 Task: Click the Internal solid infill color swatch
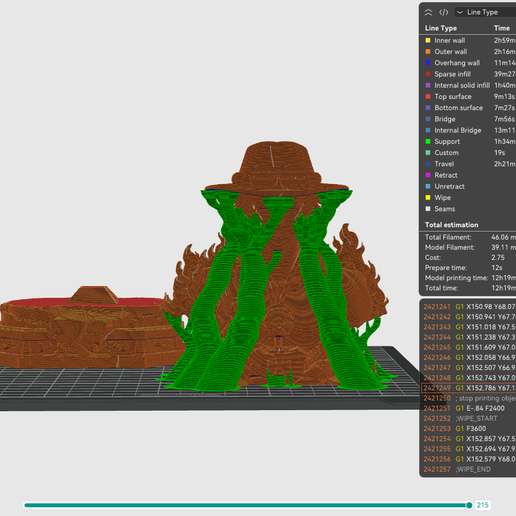428,85
